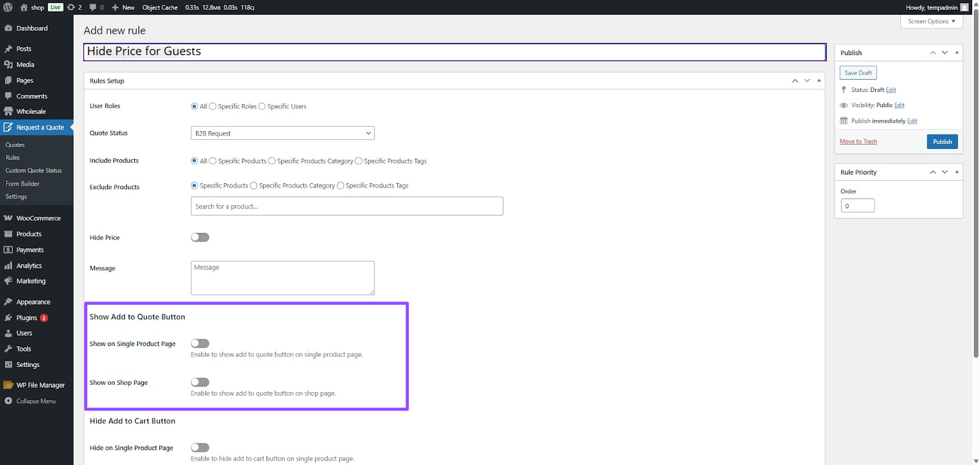The width and height of the screenshot is (980, 465).
Task: Click the blue Publish button
Action: [x=942, y=142]
